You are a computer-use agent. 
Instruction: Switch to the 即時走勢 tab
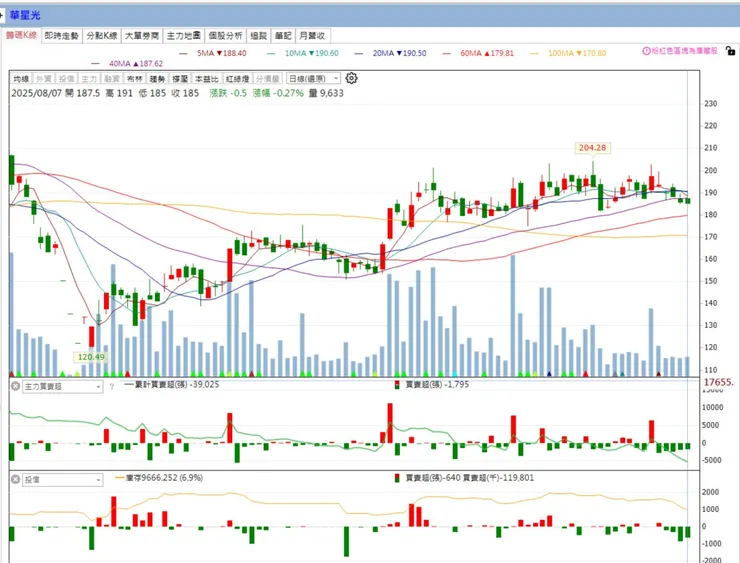point(61,35)
